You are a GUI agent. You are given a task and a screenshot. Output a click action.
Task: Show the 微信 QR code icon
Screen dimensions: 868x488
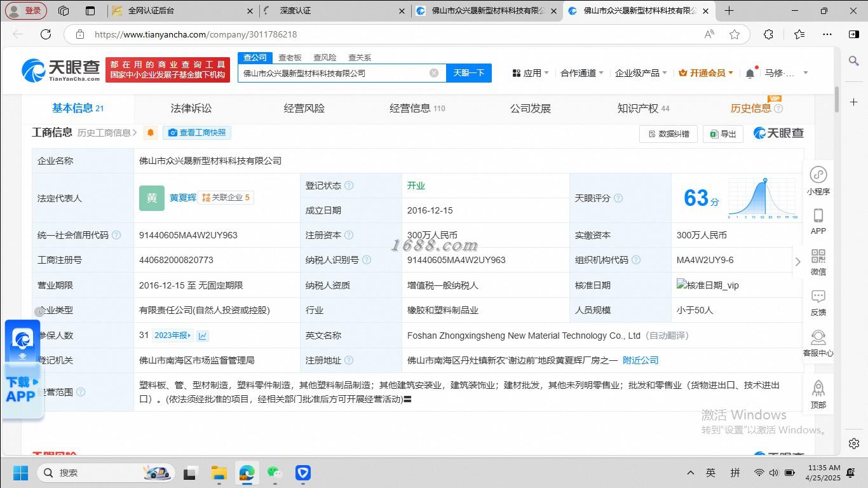pos(818,262)
